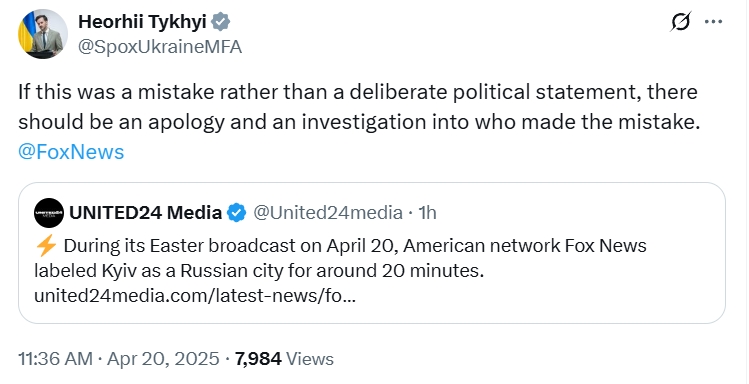Click the lightning bolt emoji in quoted tweet
749x384 pixels.
(x=46, y=246)
